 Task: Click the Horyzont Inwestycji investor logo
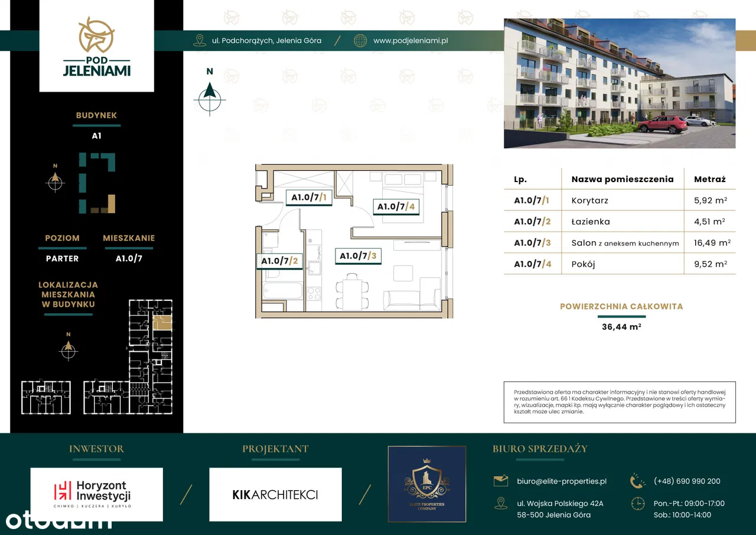(x=96, y=494)
